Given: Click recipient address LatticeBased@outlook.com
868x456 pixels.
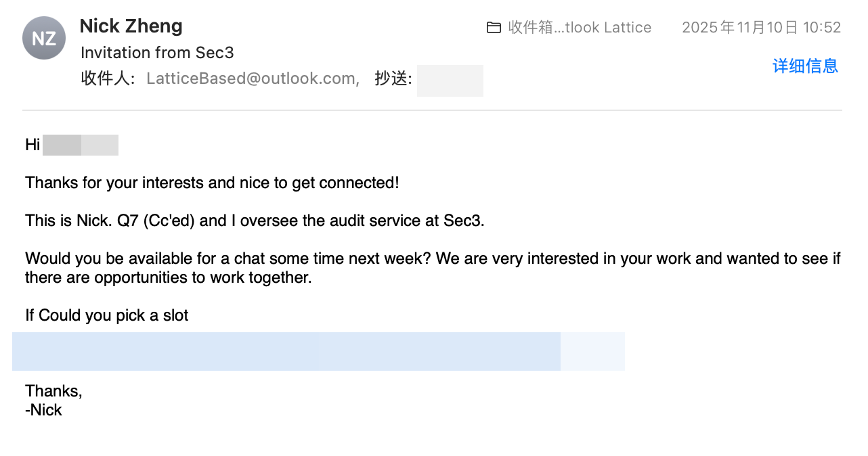Looking at the screenshot, I should [x=251, y=78].
